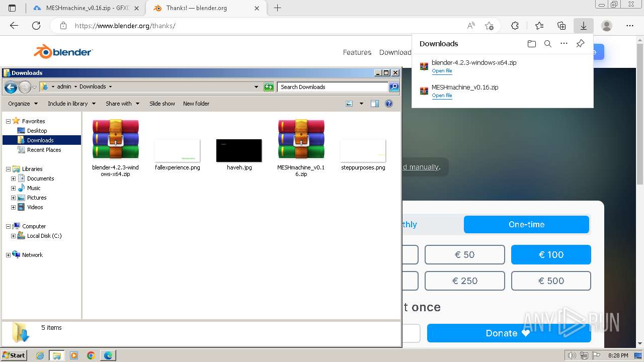Expand the Network tree node
This screenshot has height=362, width=644.
(8, 255)
